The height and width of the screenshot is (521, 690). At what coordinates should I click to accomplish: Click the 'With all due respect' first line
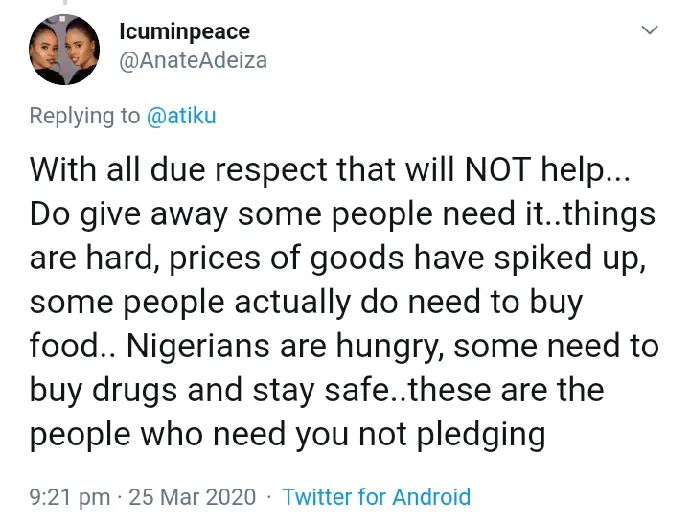(330, 170)
